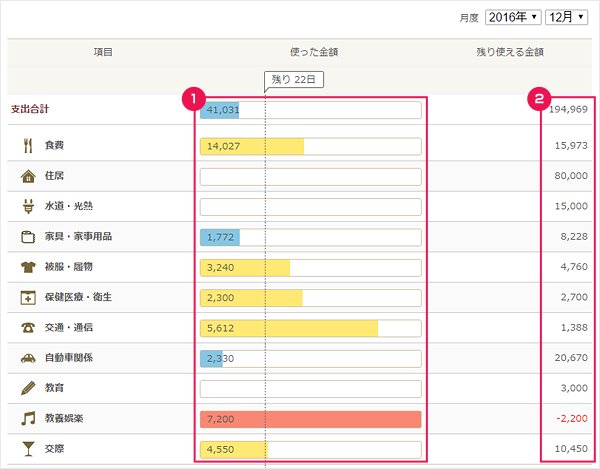Image resolution: width=600 pixels, height=469 pixels.
Task: Click the plug icon for 水道・光熱
Action: pos(28,206)
